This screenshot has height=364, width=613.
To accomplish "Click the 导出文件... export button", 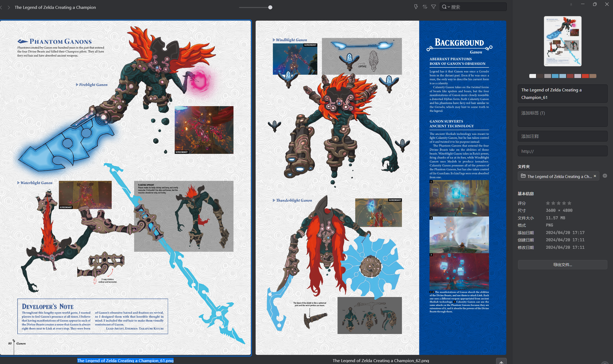I will pyautogui.click(x=562, y=265).
